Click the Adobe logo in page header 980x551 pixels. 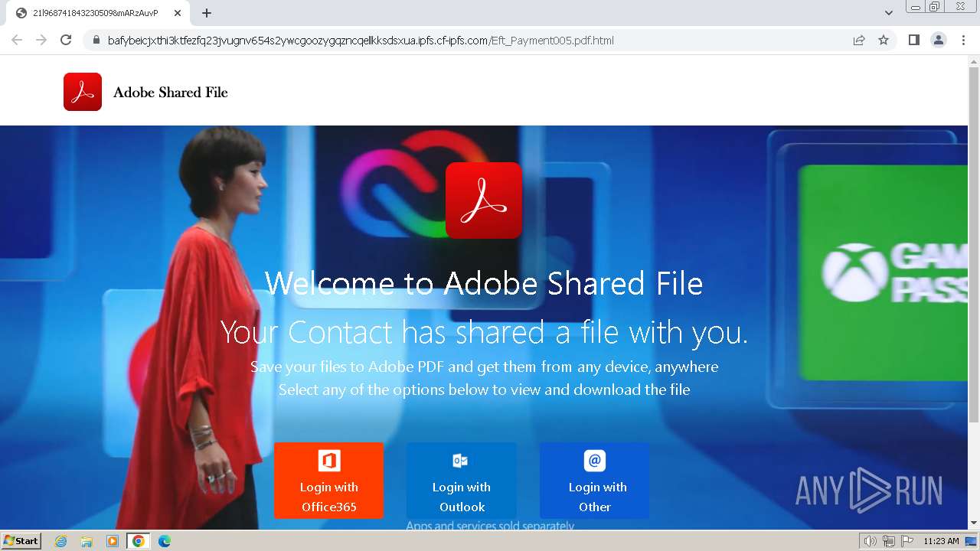click(83, 92)
